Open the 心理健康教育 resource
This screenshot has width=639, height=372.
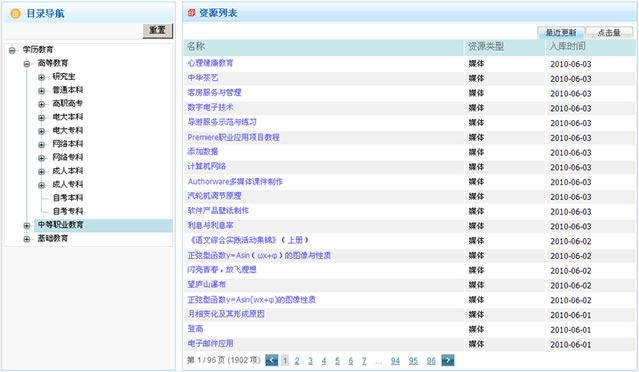[x=210, y=63]
